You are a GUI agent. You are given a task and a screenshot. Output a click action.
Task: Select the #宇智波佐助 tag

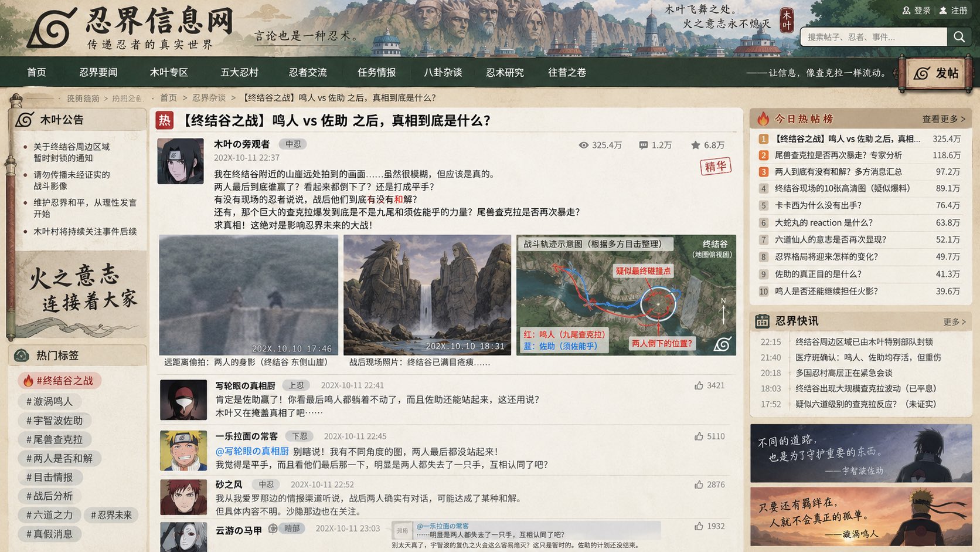pos(55,421)
